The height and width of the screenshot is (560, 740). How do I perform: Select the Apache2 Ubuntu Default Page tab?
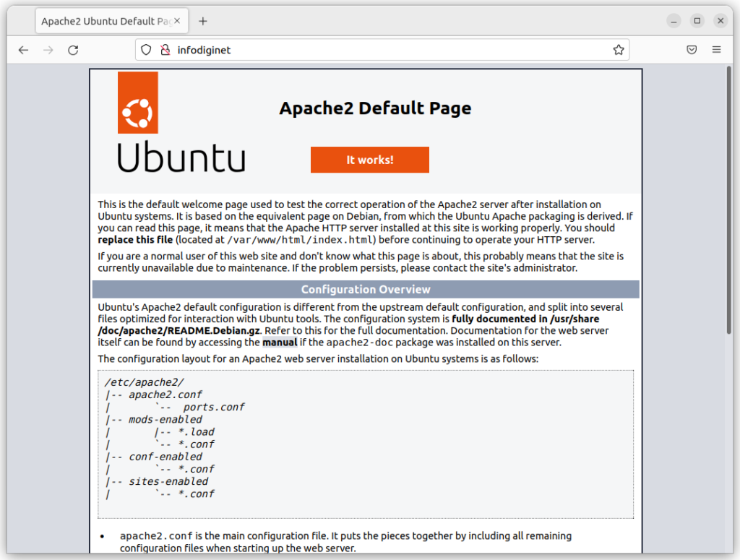coord(112,21)
